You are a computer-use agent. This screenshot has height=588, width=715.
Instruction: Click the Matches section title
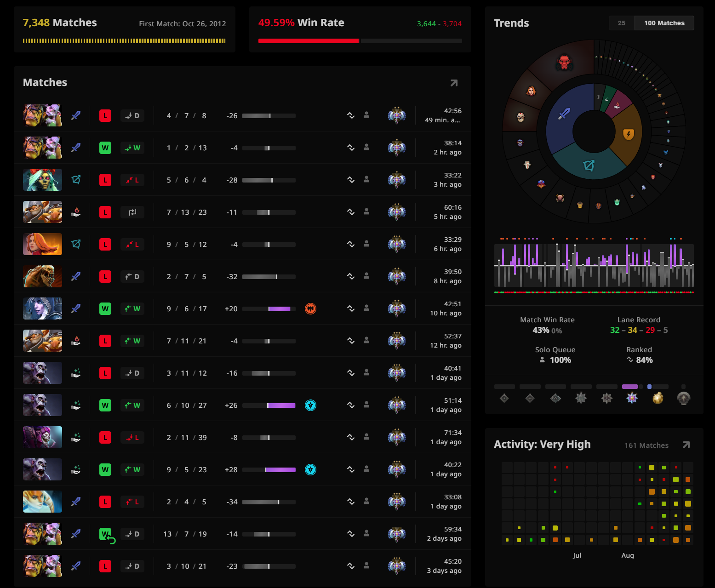[x=45, y=82]
